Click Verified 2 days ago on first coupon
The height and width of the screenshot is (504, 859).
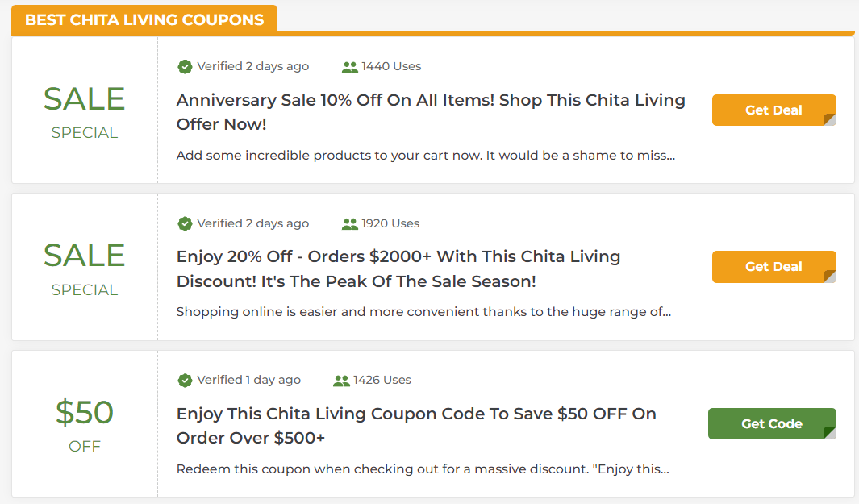251,66
